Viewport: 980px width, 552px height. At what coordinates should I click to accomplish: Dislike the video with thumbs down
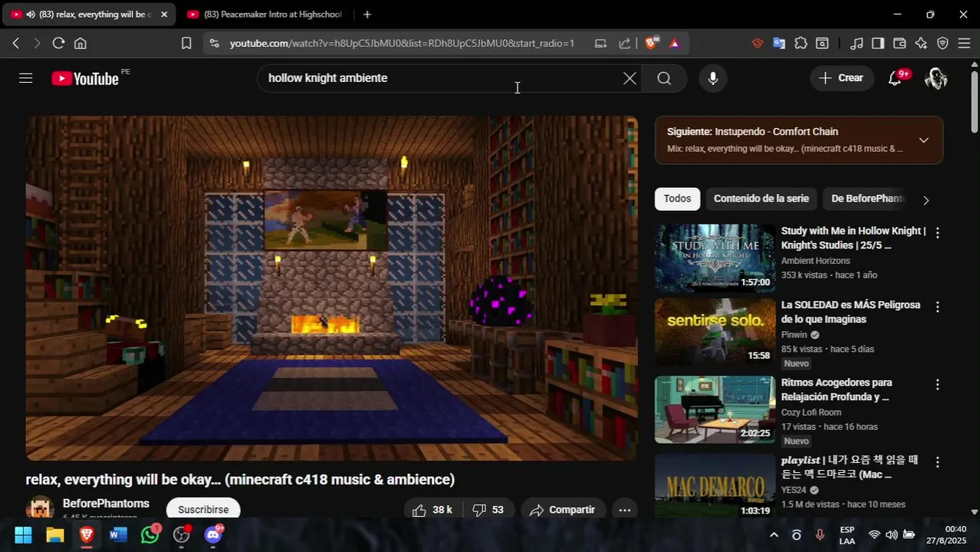(488, 510)
